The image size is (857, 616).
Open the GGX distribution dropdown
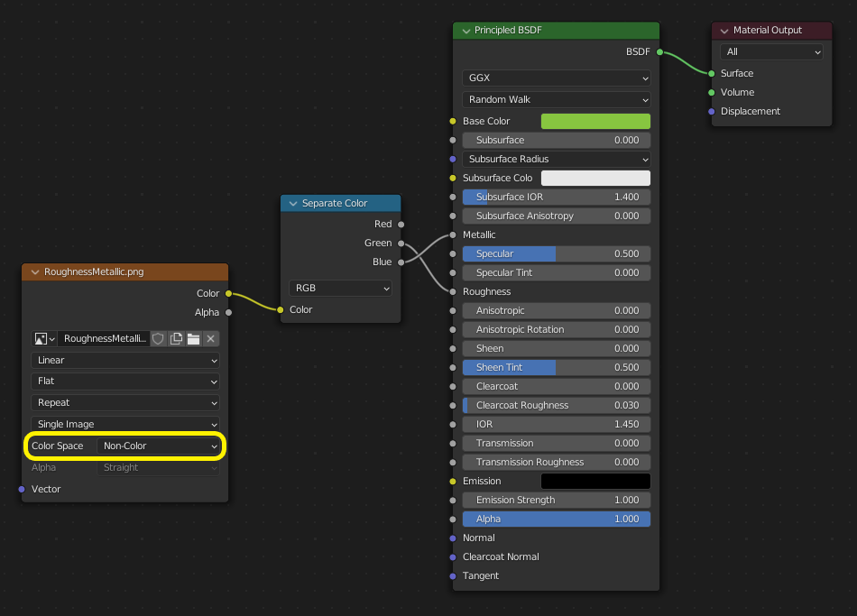(x=556, y=78)
